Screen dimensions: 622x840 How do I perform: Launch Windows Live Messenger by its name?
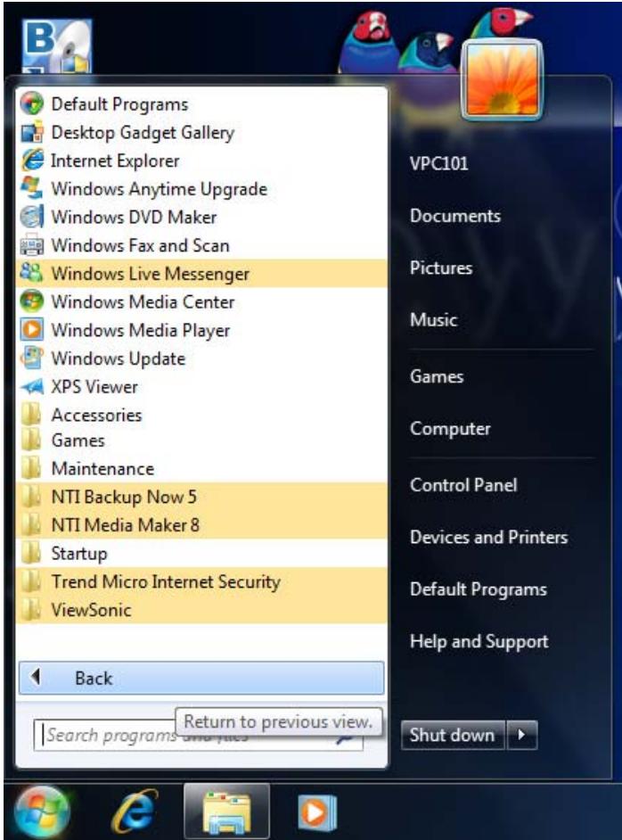[x=151, y=273]
